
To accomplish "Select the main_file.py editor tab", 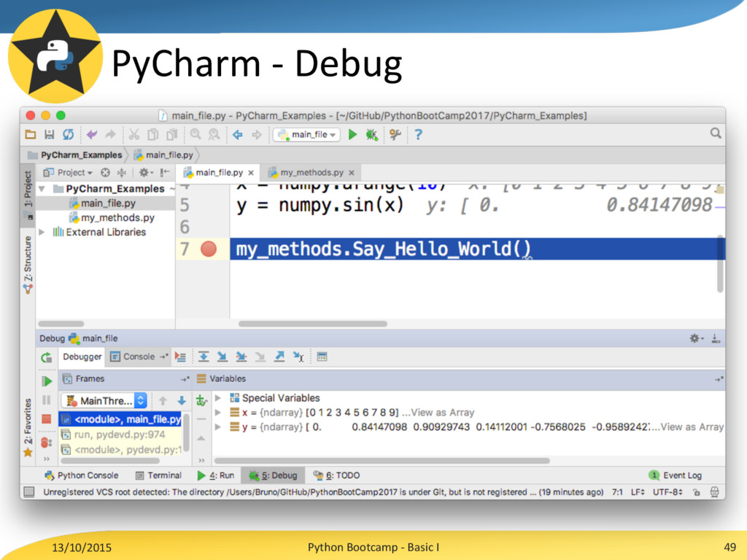I will [x=219, y=172].
